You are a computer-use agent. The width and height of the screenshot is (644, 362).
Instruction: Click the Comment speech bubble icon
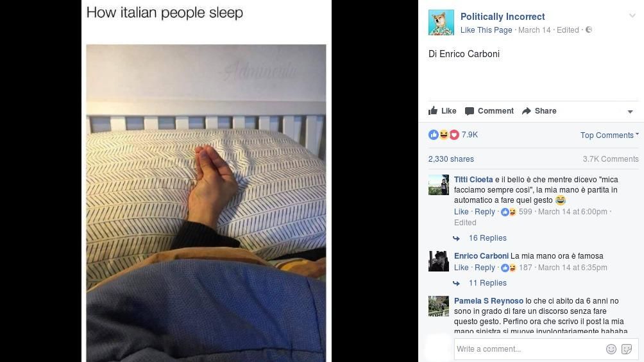470,111
